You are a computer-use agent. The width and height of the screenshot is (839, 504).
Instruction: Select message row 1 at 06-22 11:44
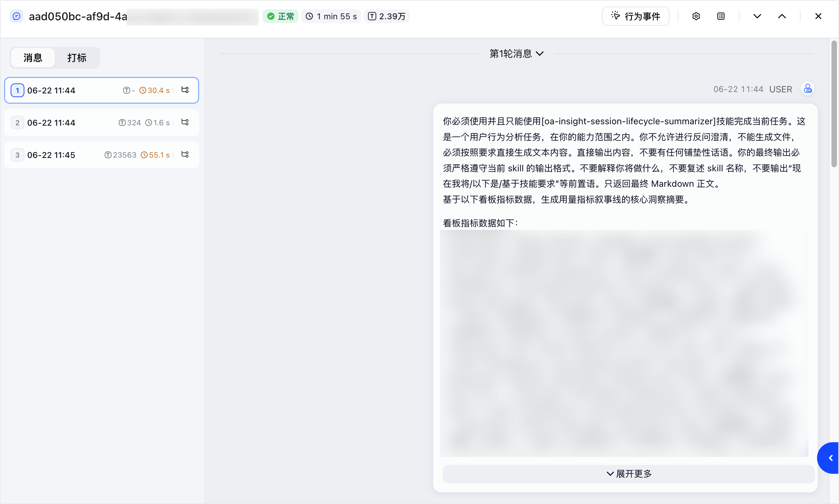coord(102,90)
